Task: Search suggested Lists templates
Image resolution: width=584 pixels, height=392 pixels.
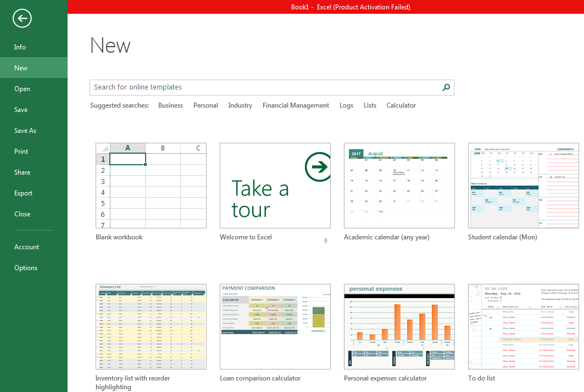Action: coord(370,105)
